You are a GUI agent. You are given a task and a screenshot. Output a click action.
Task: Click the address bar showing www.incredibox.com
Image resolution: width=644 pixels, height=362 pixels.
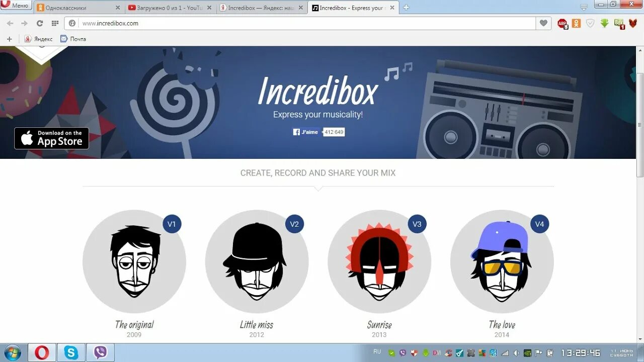(x=300, y=23)
